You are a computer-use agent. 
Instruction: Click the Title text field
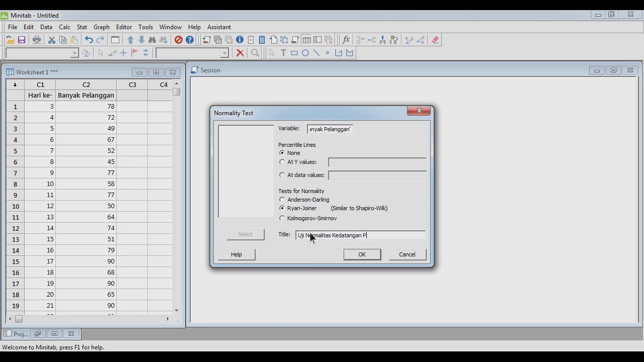(x=360, y=235)
